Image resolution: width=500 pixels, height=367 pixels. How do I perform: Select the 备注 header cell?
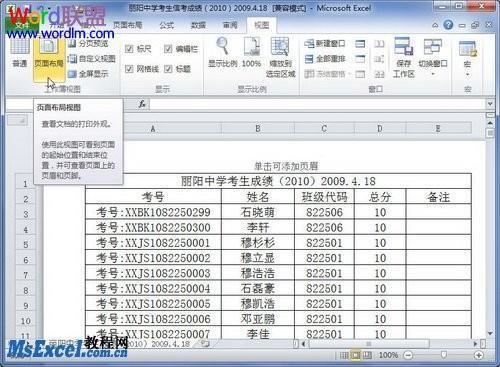(438, 197)
